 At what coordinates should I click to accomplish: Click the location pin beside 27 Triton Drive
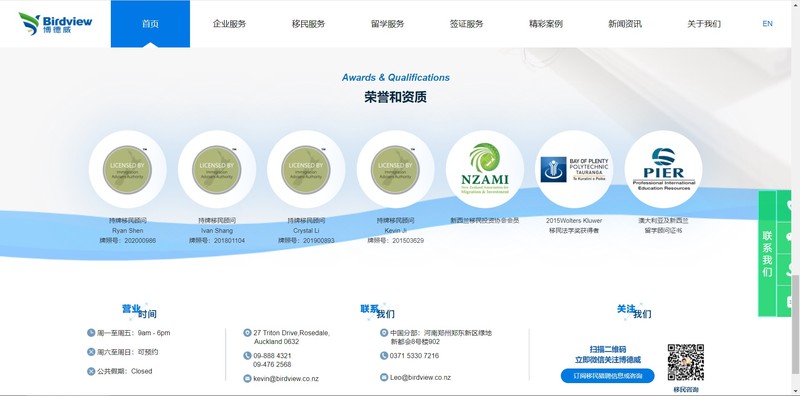pyautogui.click(x=247, y=333)
